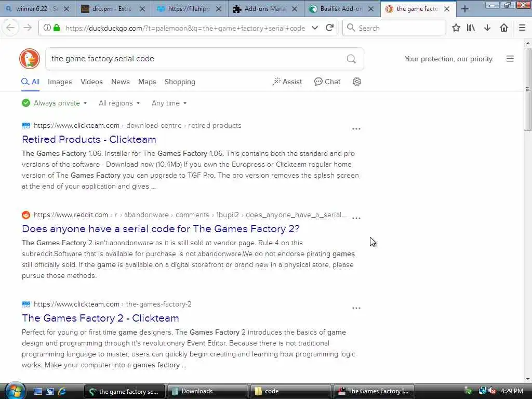Screen dimensions: 532x399
Task: Click the browser Search box
Action: (x=394, y=28)
